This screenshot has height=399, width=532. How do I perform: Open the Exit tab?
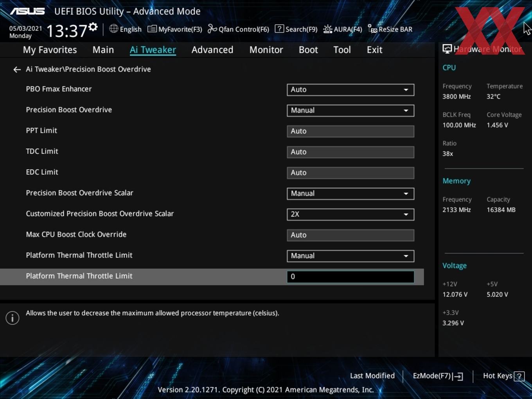click(374, 50)
